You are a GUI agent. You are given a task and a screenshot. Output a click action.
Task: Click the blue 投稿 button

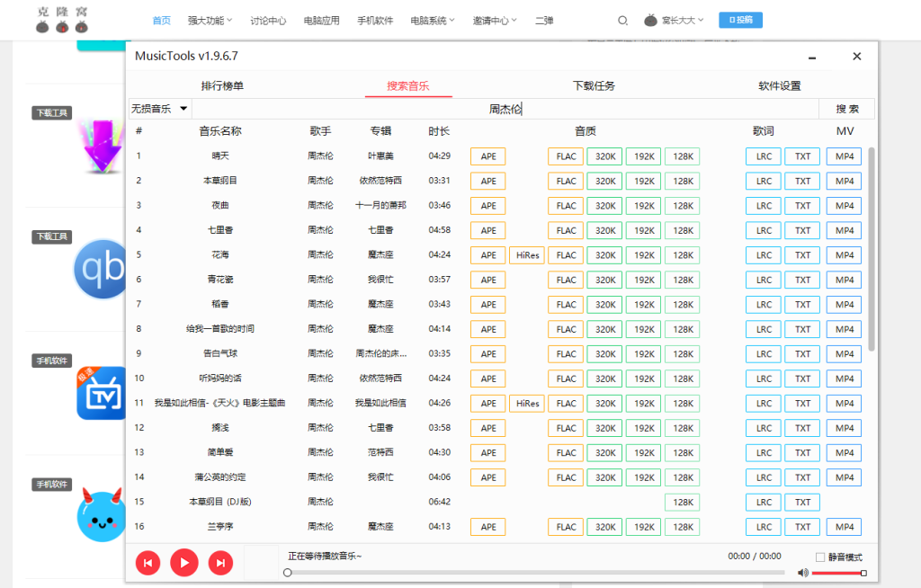coord(741,20)
